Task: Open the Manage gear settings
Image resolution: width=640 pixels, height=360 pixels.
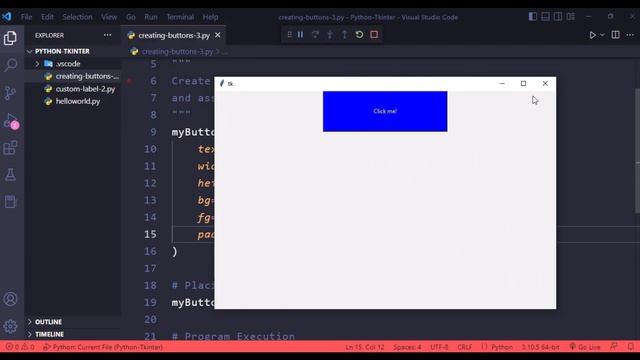Action: 10,326
